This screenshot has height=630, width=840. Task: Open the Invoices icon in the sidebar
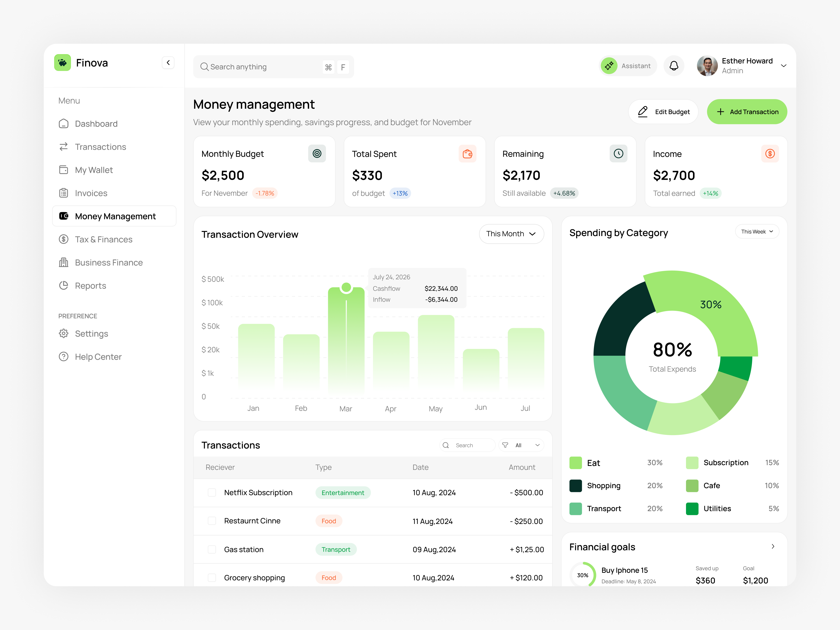pyautogui.click(x=64, y=193)
